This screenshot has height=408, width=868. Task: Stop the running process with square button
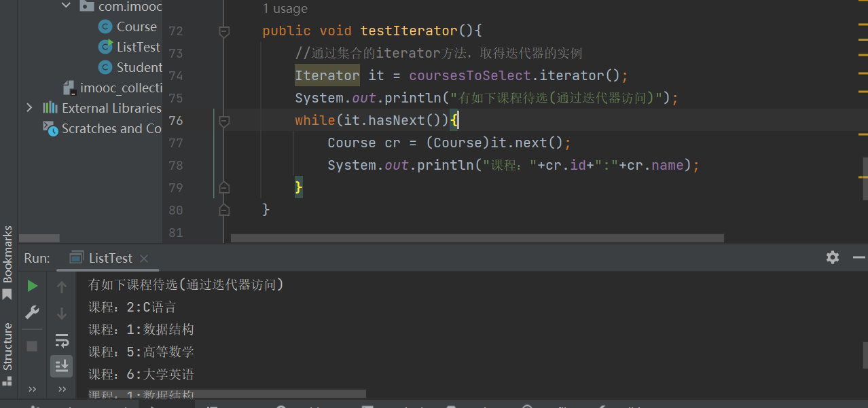(x=32, y=346)
